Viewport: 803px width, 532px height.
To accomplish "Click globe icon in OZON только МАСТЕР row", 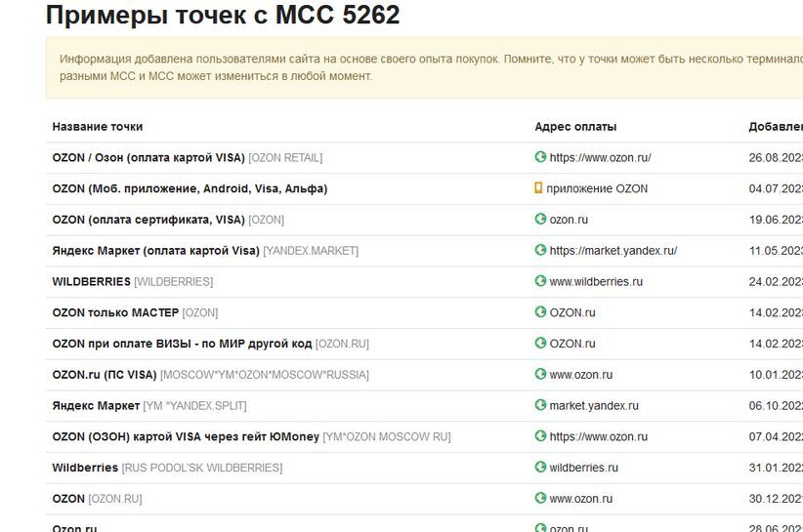I will coord(540,312).
